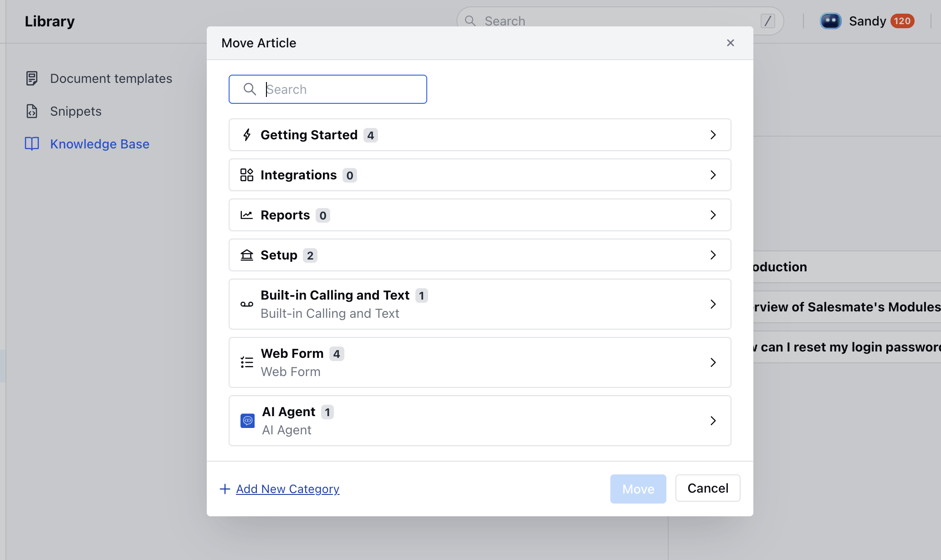941x560 pixels.
Task: Expand the Setup category chevron
Action: click(713, 255)
